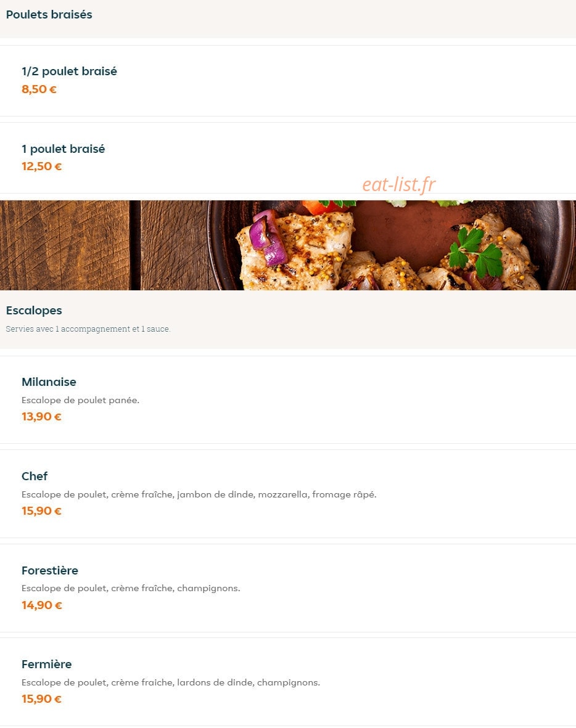Click the Fermière 15,90 € price
576x728 pixels.
coord(41,699)
